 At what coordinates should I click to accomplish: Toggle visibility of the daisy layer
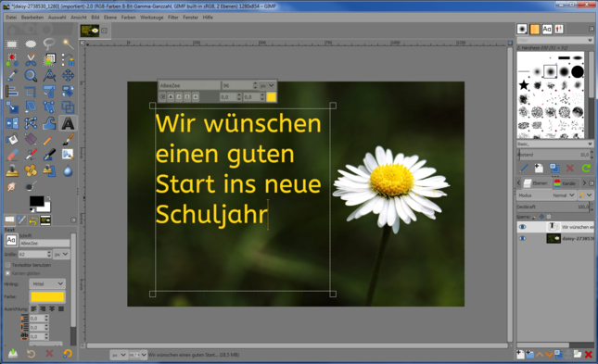523,239
